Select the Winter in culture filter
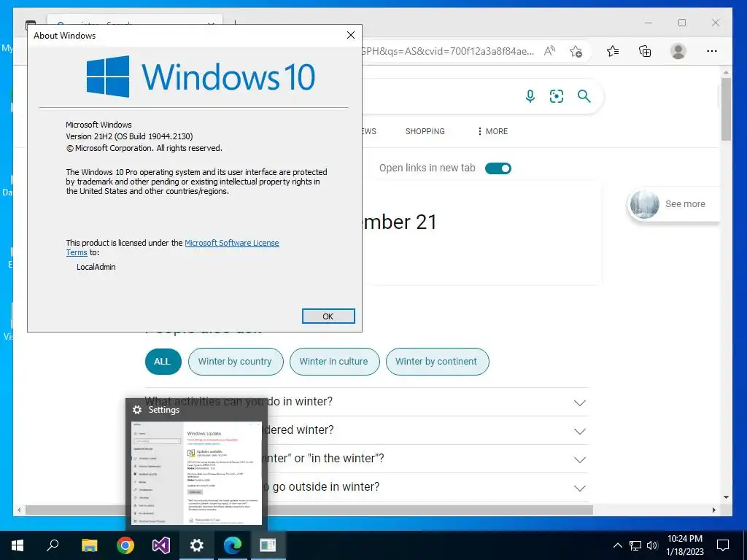Image resolution: width=747 pixels, height=560 pixels. (334, 362)
